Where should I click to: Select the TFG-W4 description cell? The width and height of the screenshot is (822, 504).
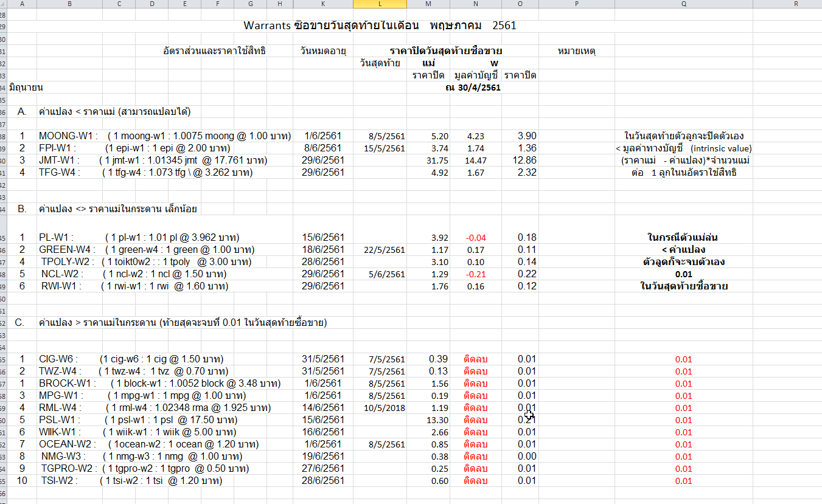pos(145,173)
